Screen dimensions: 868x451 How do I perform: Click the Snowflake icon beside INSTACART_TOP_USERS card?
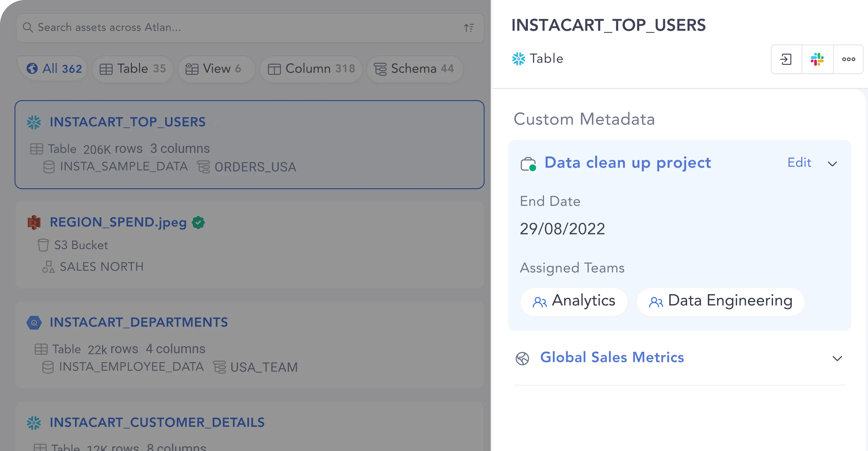click(34, 122)
